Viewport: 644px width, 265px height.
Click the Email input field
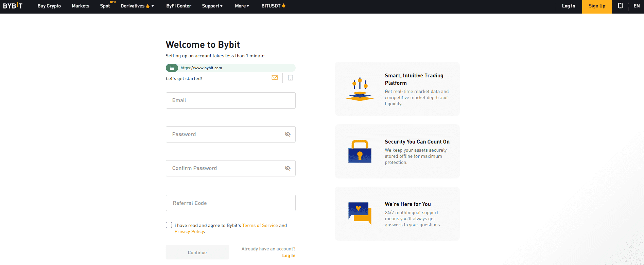[230, 100]
